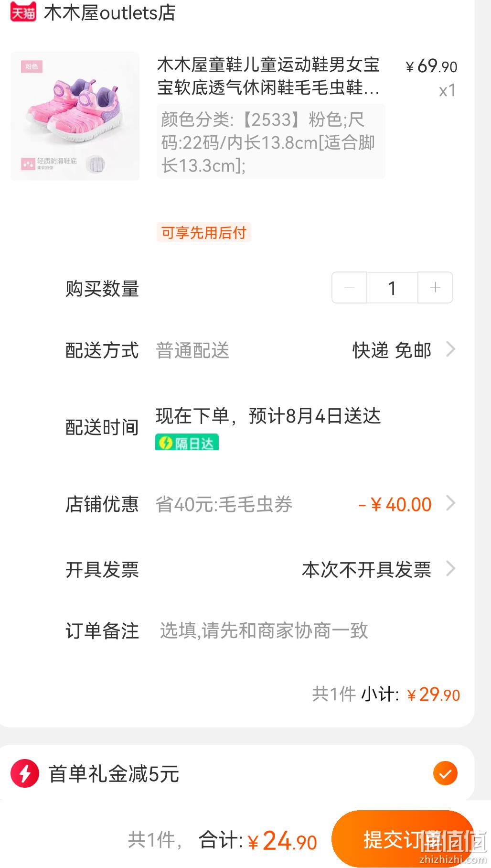Tap the 可享先用后付 tag
Screen dimensions: 491x868
(x=204, y=233)
